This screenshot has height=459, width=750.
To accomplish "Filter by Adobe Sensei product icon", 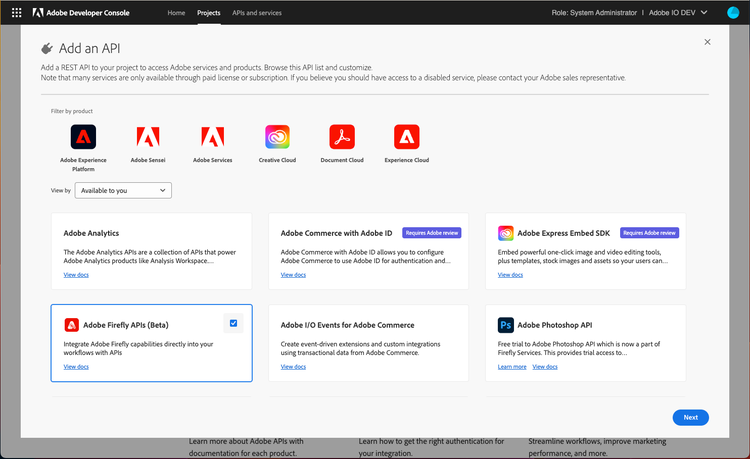I will coord(148,137).
